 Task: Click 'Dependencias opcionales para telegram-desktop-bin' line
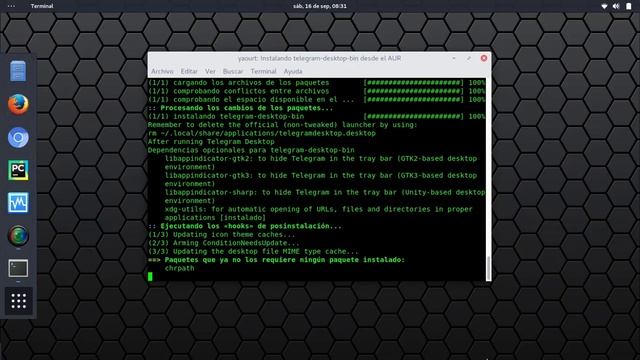point(251,150)
